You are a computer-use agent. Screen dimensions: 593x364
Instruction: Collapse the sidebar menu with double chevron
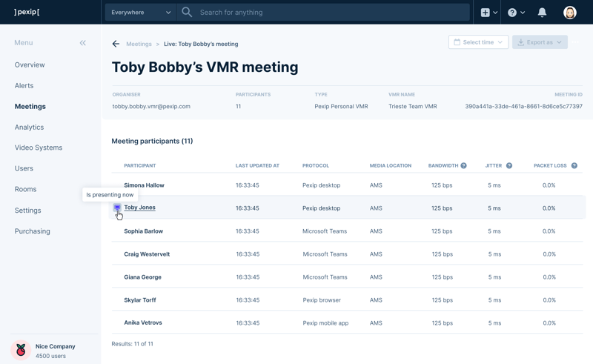[x=83, y=43]
